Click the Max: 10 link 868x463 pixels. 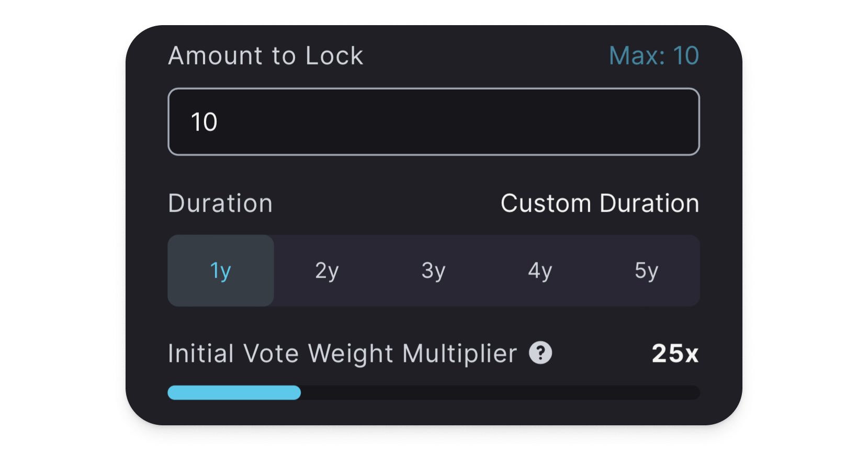coord(654,56)
